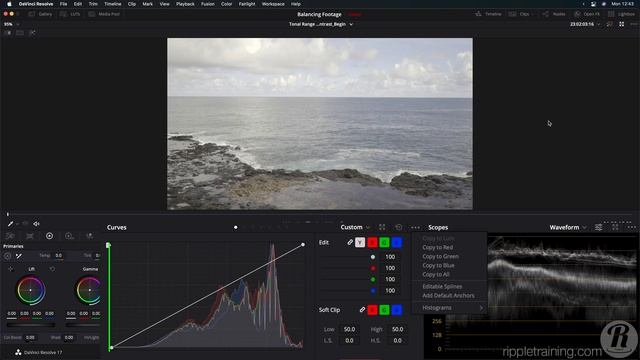Open the Scopes settings sliders icon

[598, 227]
